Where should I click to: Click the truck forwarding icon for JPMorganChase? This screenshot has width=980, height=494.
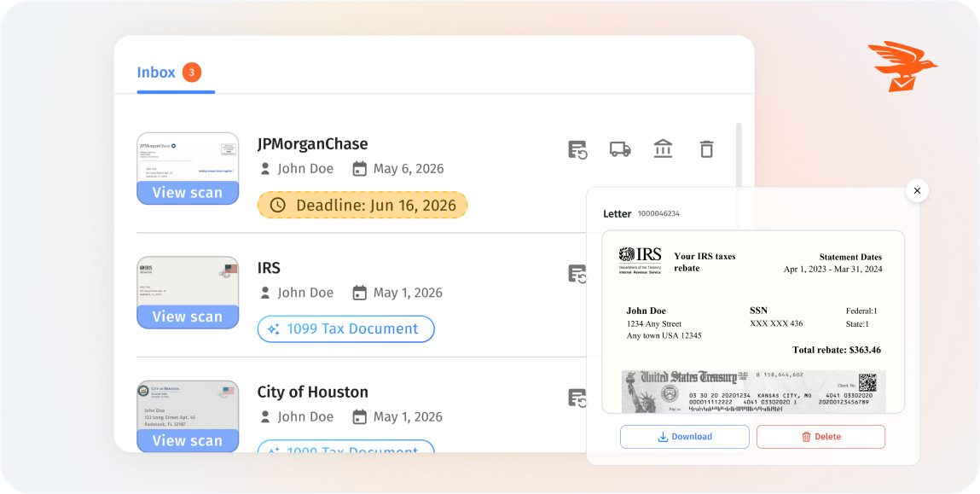pyautogui.click(x=620, y=148)
